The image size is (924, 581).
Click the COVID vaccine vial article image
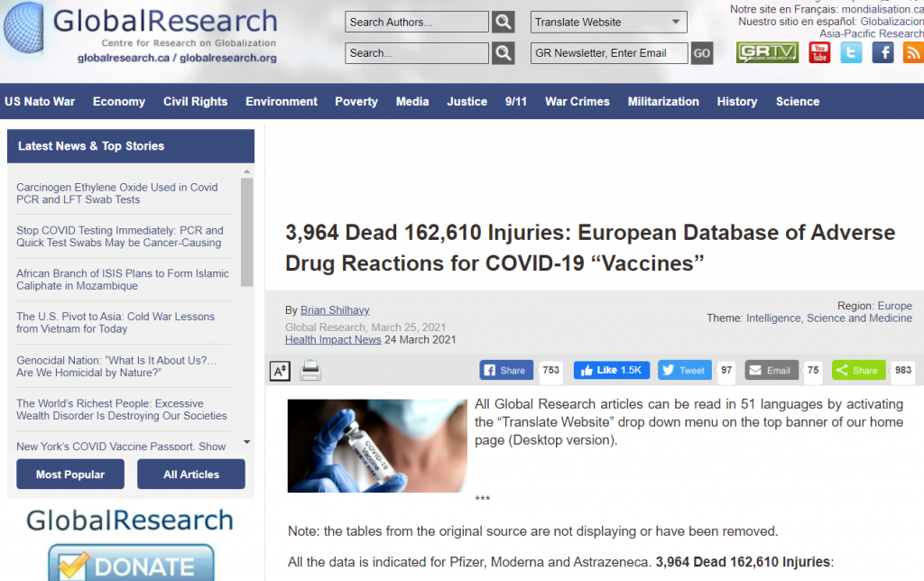[377, 446]
